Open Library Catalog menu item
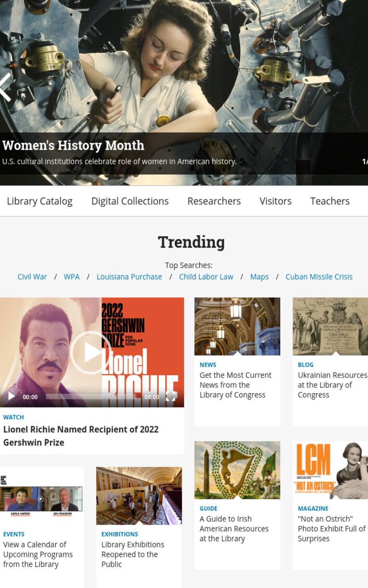The width and height of the screenshot is (368, 588). click(40, 201)
